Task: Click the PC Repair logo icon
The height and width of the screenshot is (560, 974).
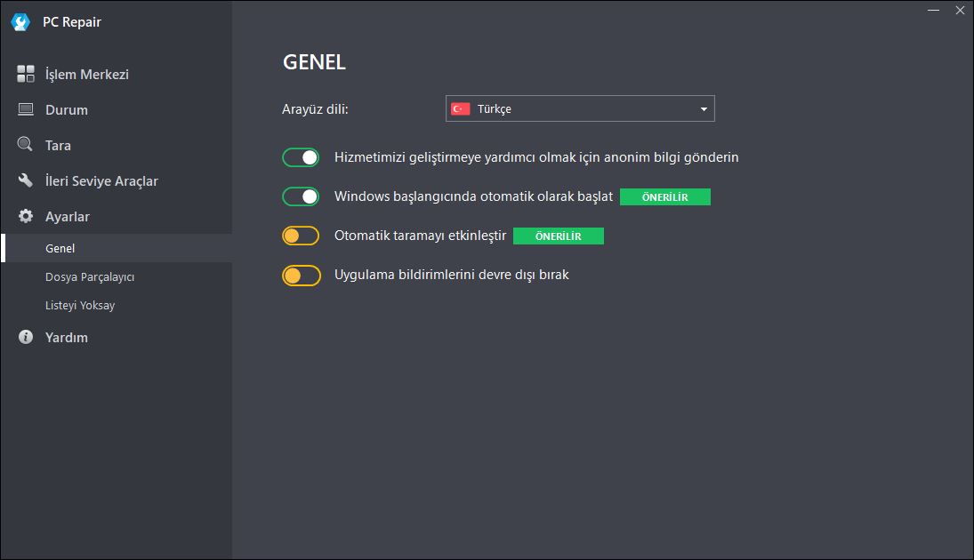Action: click(20, 22)
